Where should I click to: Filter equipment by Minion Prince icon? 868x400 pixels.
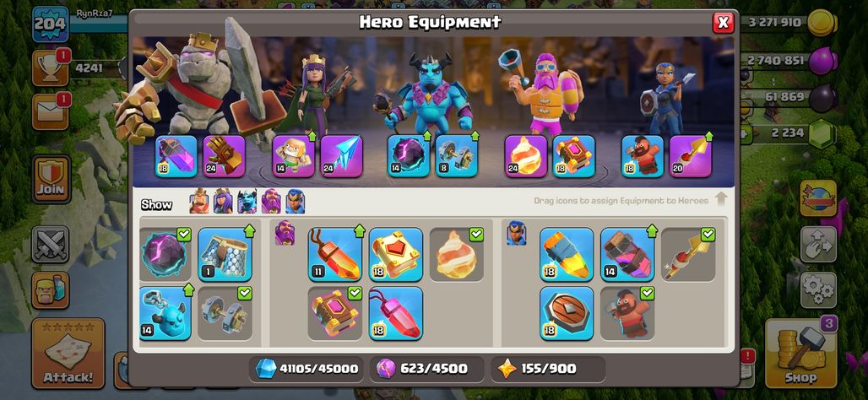247,202
